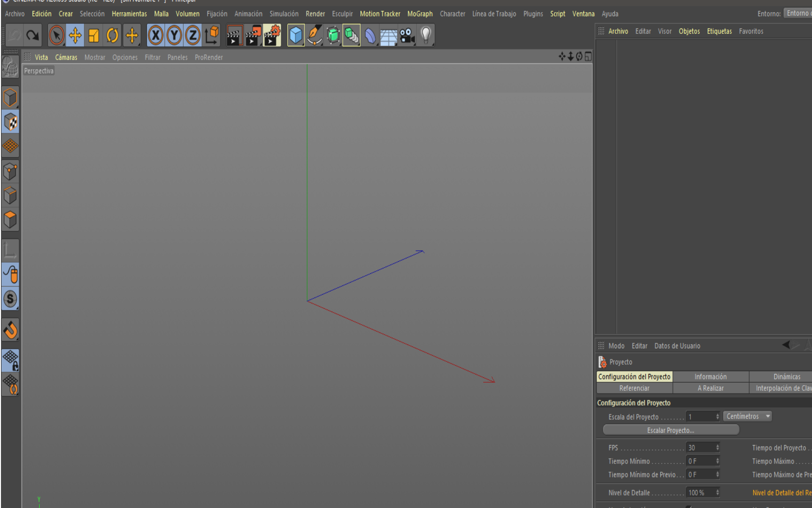
Task: Render to Picture Viewer icon
Action: pos(253,35)
